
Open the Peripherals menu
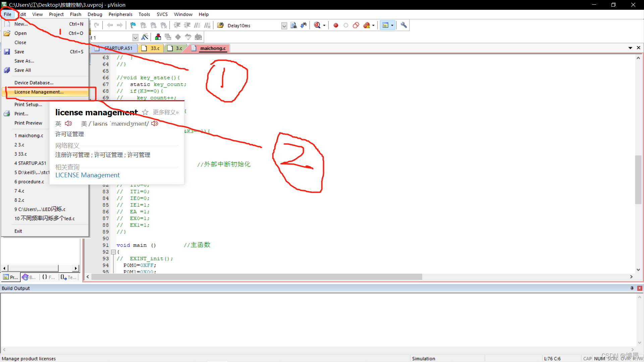coord(120,14)
